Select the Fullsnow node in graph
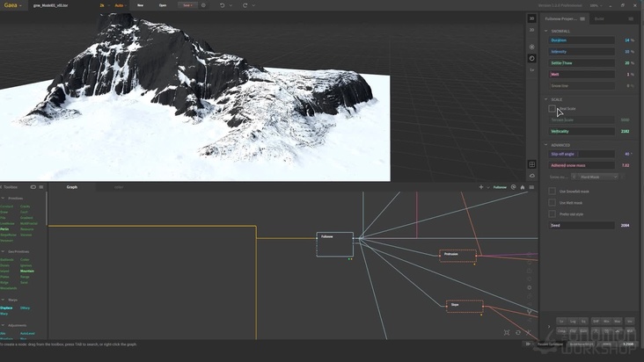Viewport: 644px width, 362px height. 334,244
